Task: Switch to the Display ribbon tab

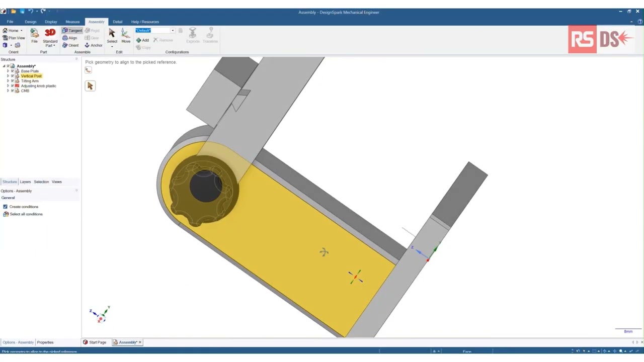Action: pos(51,22)
